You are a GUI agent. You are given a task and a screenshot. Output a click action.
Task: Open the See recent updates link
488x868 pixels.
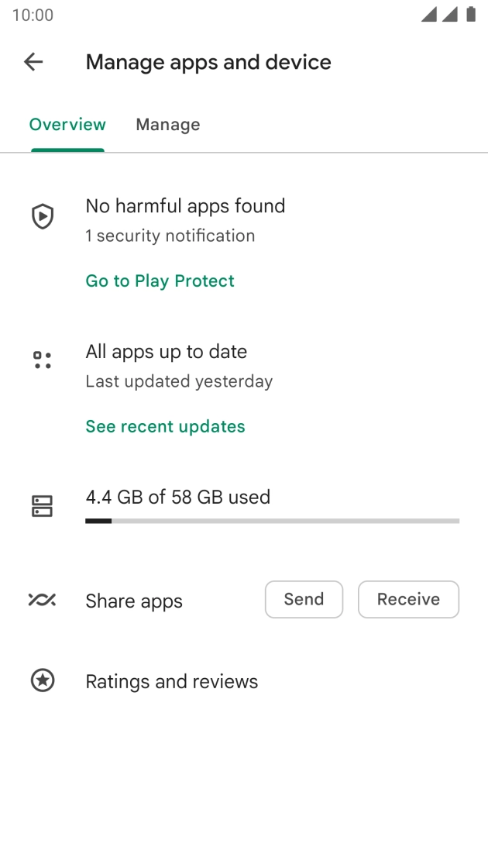tap(165, 426)
